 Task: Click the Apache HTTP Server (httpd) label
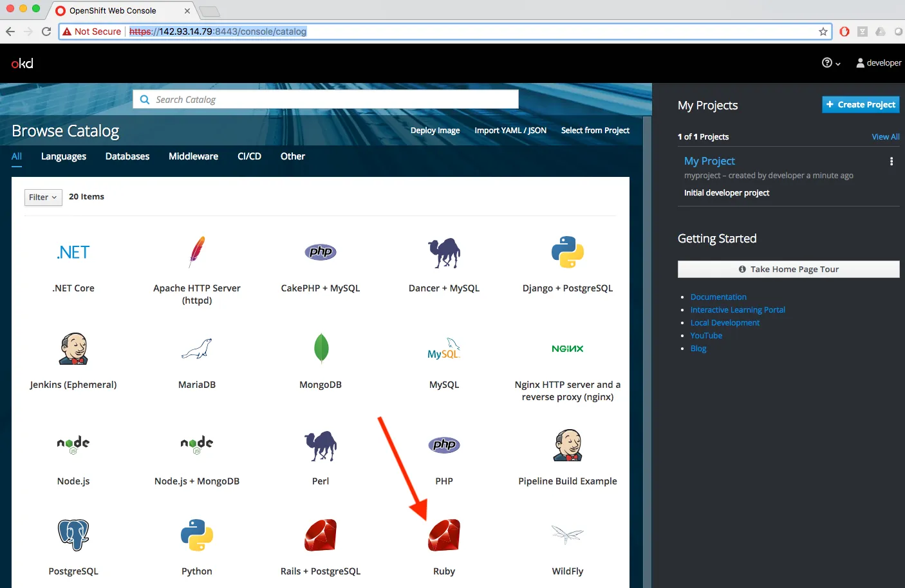click(197, 294)
